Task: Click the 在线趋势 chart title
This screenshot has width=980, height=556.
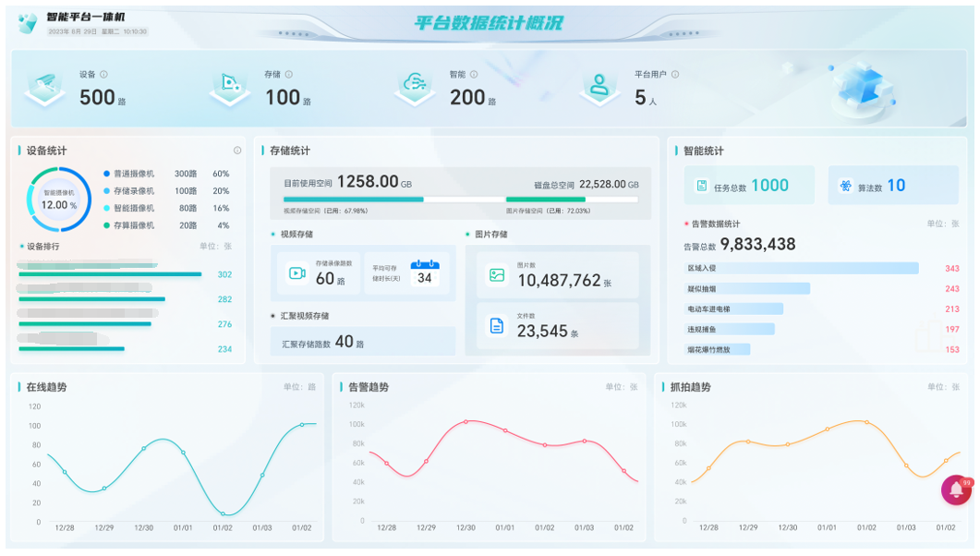Action: click(x=46, y=387)
